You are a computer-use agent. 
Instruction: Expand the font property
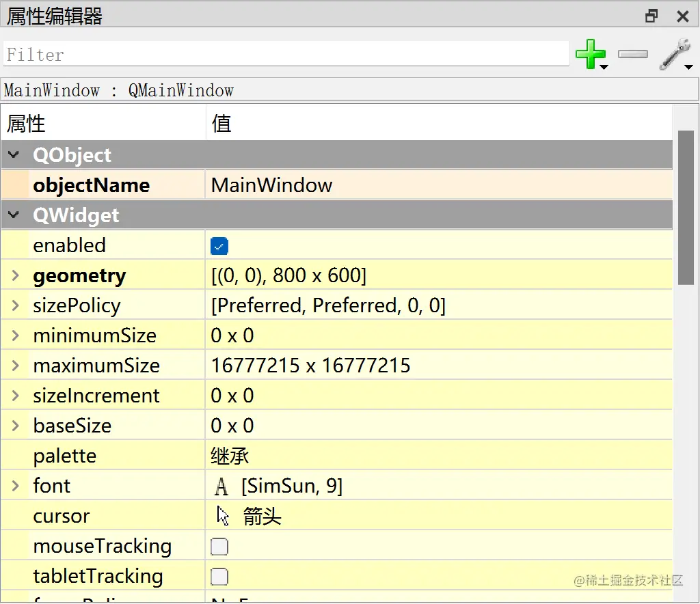click(16, 486)
